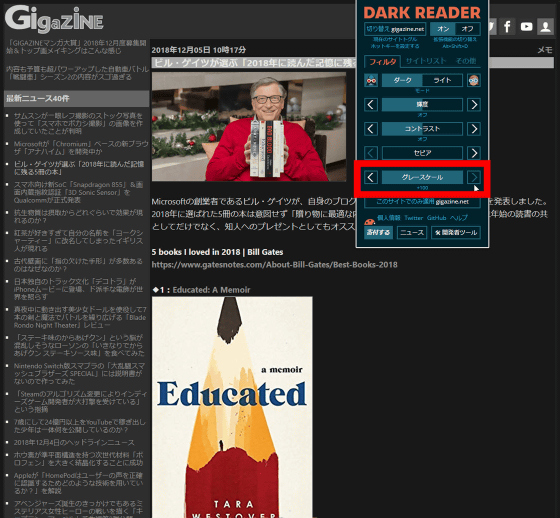Increase グレースケール with right arrow
This screenshot has width=560, height=518.
474,177
